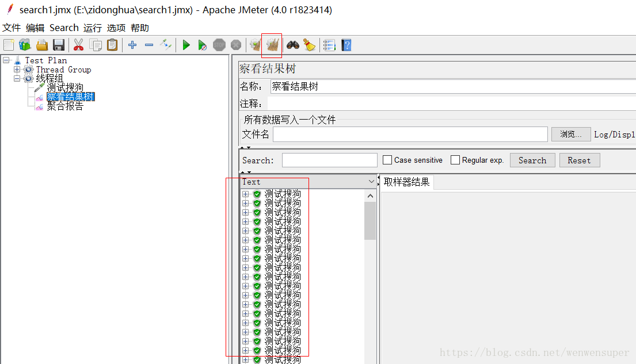636x364 pixels.
Task: Select Test Plan in the tree
Action: coord(46,60)
